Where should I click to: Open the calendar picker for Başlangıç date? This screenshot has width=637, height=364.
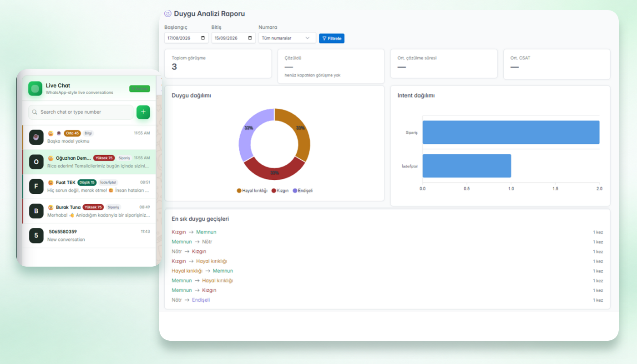(x=203, y=38)
